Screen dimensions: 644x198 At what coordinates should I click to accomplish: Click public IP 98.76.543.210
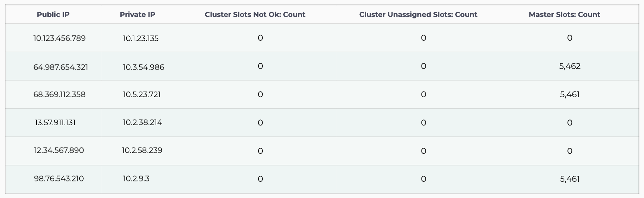[x=59, y=179]
